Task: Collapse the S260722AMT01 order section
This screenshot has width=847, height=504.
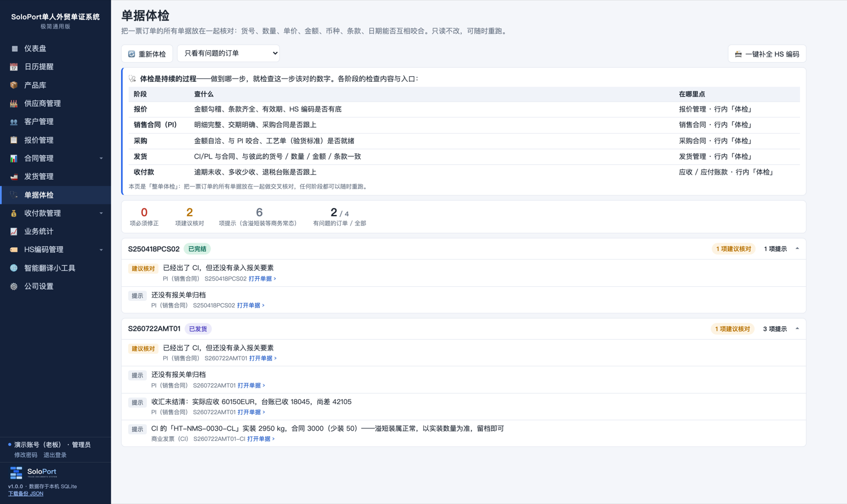Action: coord(797,329)
